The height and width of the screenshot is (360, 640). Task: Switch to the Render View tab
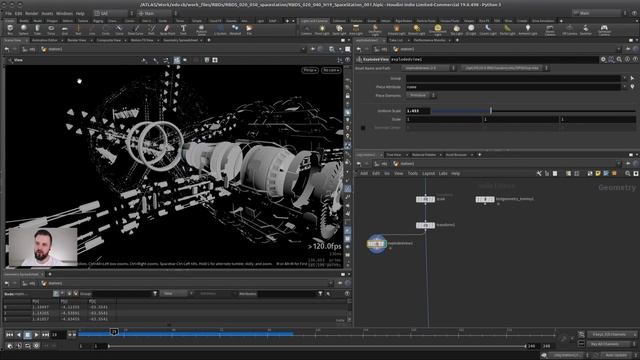click(77, 40)
